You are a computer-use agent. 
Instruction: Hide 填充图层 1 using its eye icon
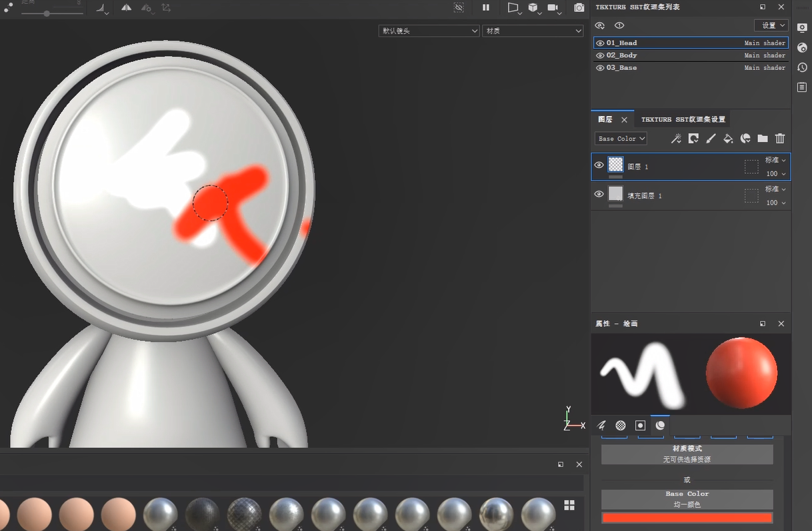tap(599, 194)
